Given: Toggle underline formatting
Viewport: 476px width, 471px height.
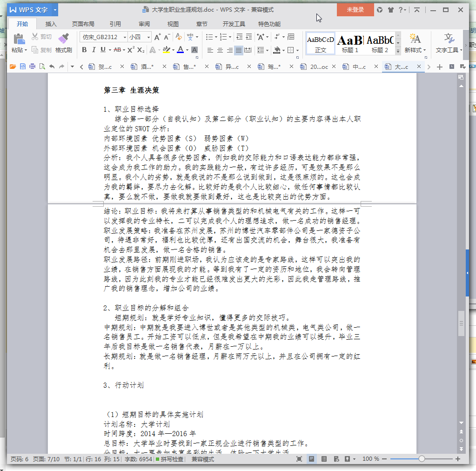Looking at the screenshot, I should [x=103, y=50].
